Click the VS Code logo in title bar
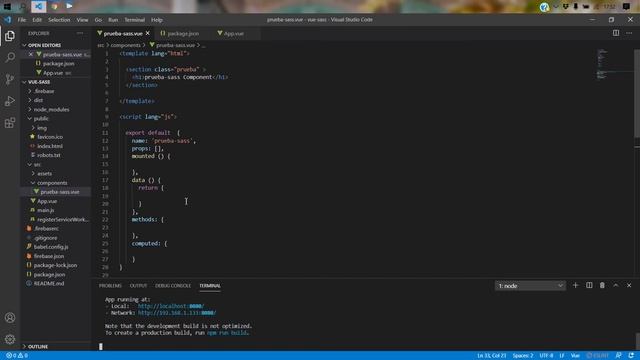Image resolution: width=640 pixels, height=360 pixels. tap(7, 20)
